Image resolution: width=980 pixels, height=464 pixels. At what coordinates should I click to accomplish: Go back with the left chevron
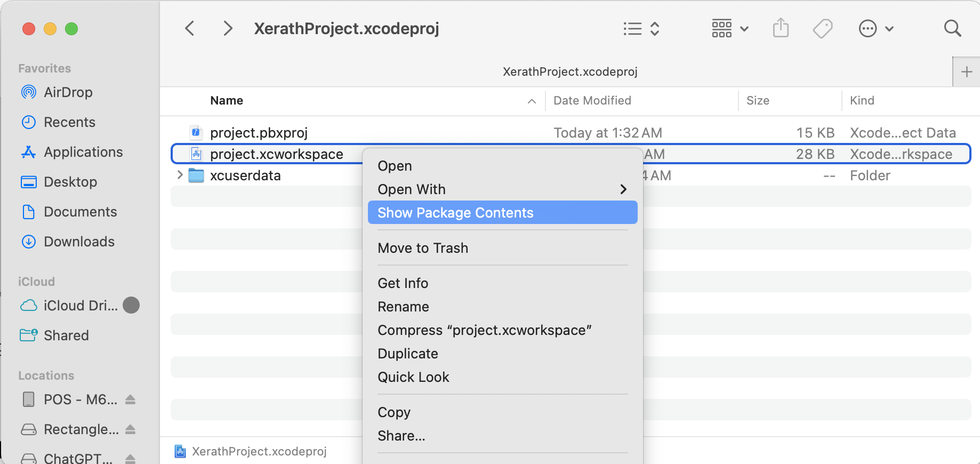click(x=190, y=28)
